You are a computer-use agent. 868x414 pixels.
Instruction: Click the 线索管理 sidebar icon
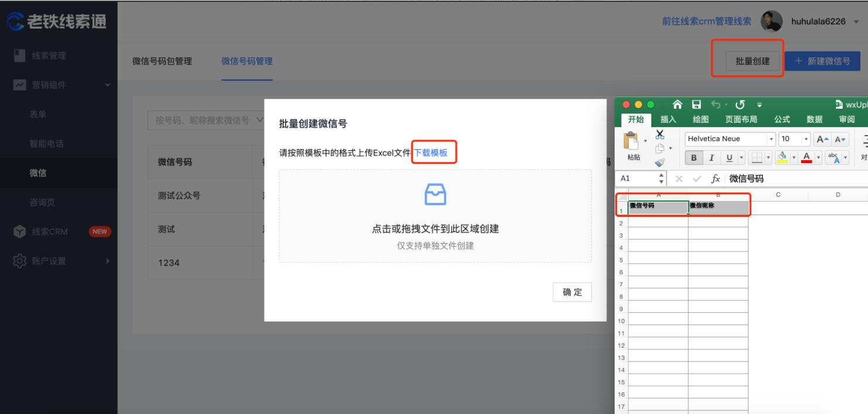[x=19, y=56]
